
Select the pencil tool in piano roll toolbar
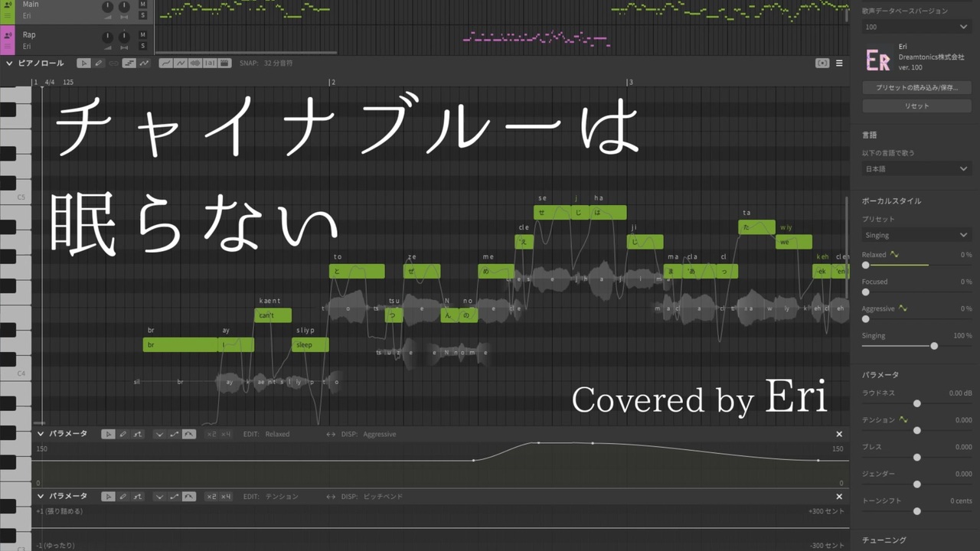[99, 64]
